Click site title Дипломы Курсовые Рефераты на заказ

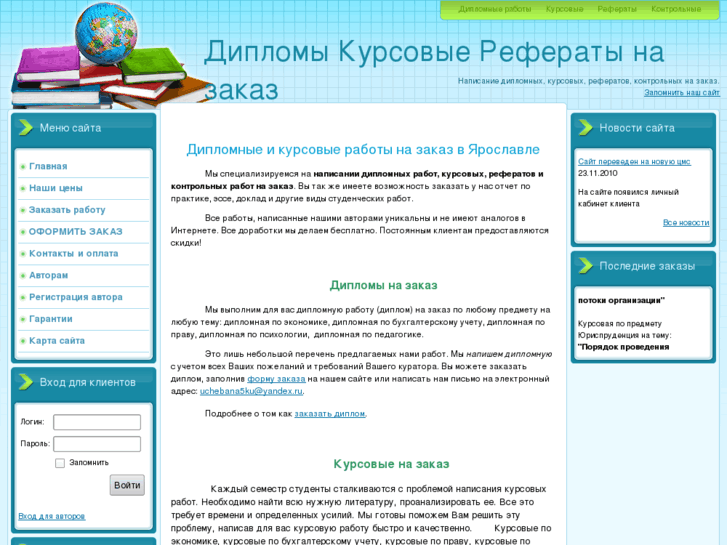pos(434,70)
